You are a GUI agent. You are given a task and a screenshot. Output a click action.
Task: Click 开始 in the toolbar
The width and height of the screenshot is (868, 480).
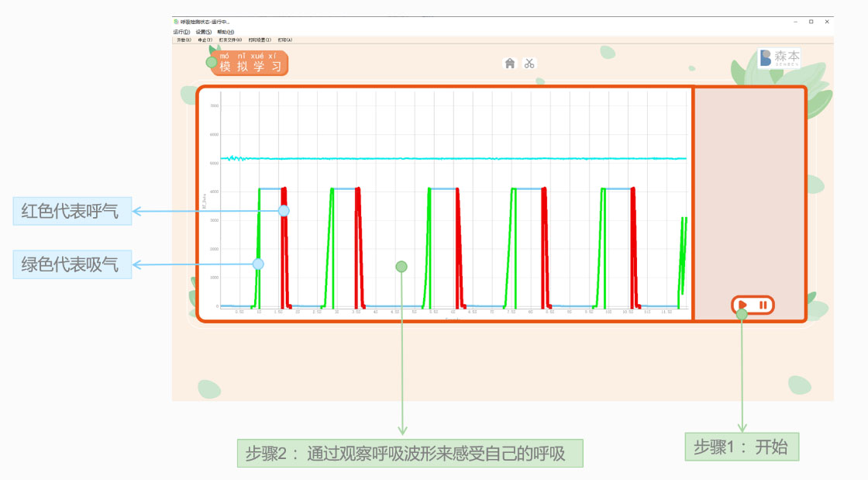pyautogui.click(x=184, y=40)
